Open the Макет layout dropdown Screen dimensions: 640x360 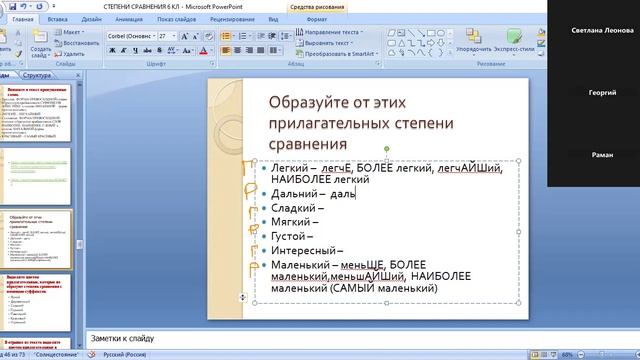70,32
